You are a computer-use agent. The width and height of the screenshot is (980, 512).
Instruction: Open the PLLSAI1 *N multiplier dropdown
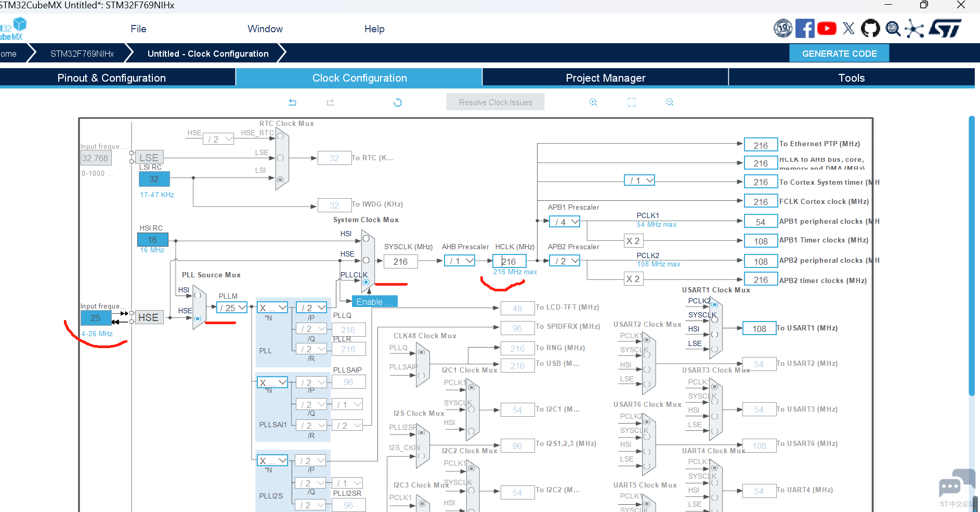[272, 383]
